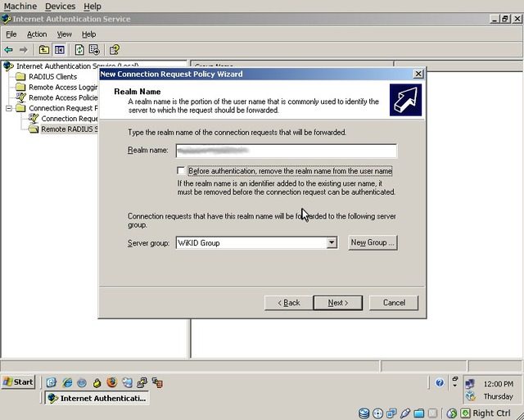The width and height of the screenshot is (524, 420).
Task: Open Firefox from the quick launch bar
Action: (111, 382)
